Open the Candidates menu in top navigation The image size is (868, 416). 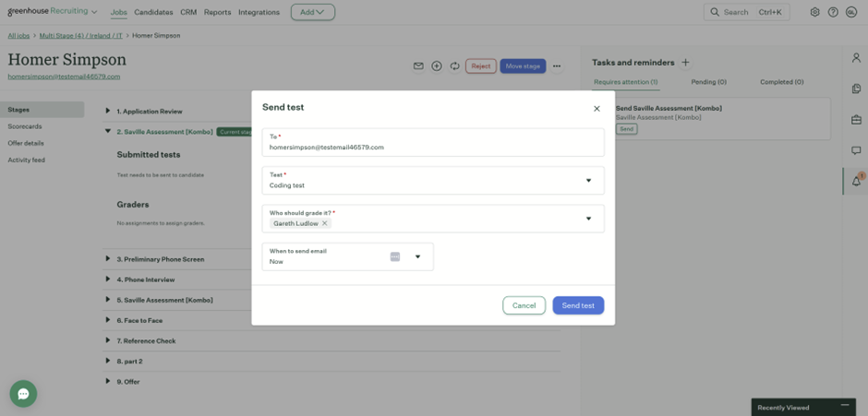pyautogui.click(x=153, y=12)
